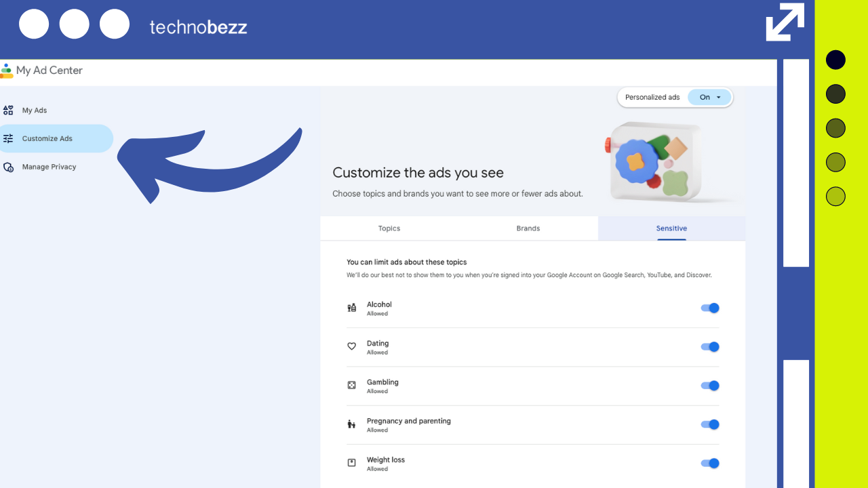Click the Weight loss scale icon
This screenshot has height=488, width=868.
click(x=351, y=463)
